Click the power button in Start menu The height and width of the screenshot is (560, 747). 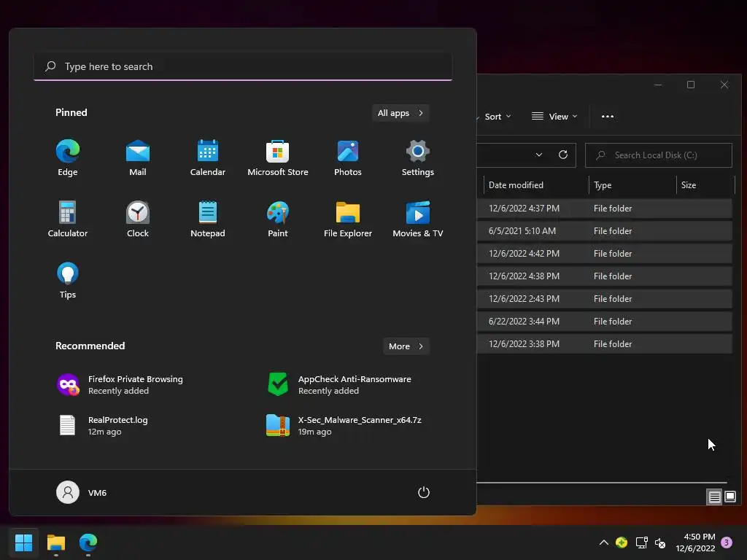tap(424, 492)
